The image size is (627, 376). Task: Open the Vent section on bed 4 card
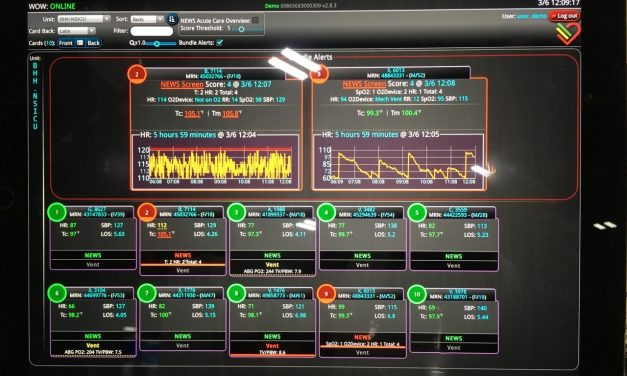[362, 265]
